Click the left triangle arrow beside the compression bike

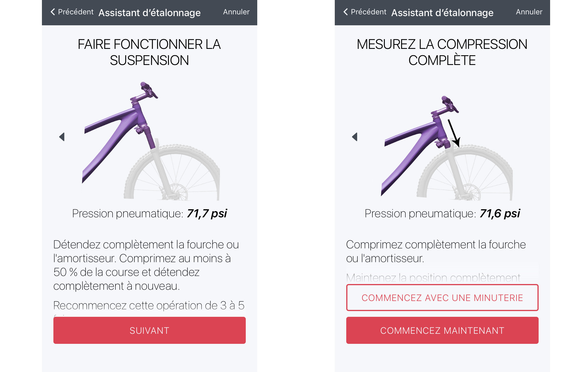pos(355,137)
